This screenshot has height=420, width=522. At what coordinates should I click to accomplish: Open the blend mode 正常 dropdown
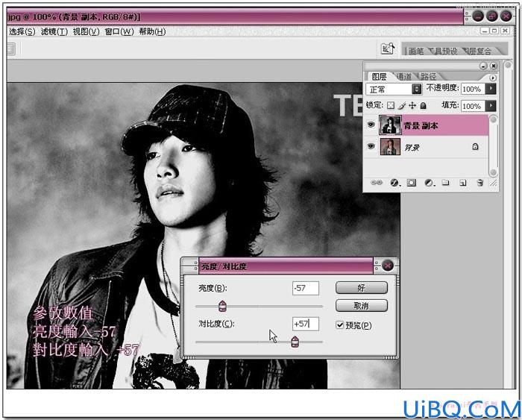coord(394,89)
